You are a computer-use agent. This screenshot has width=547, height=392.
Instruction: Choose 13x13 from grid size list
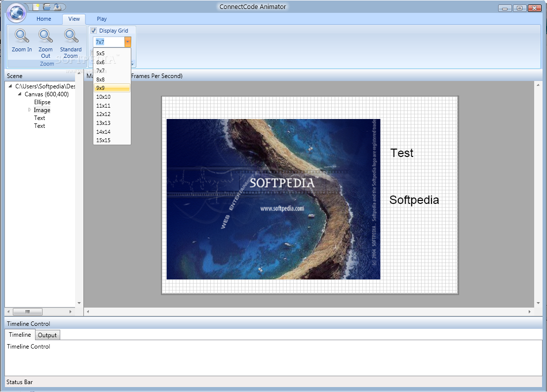(112, 123)
